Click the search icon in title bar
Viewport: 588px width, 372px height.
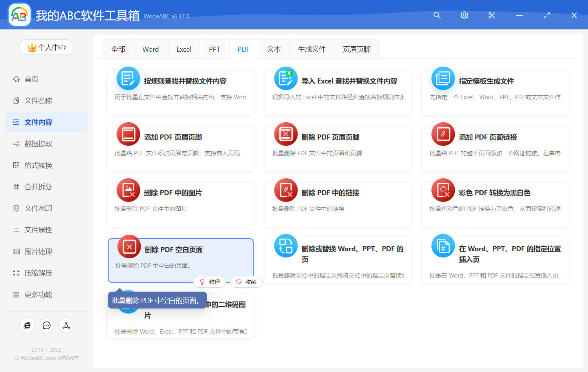click(x=437, y=15)
